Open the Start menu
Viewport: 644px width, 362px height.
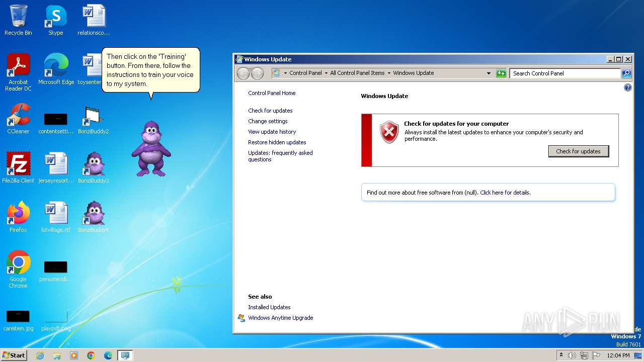pos(14,355)
